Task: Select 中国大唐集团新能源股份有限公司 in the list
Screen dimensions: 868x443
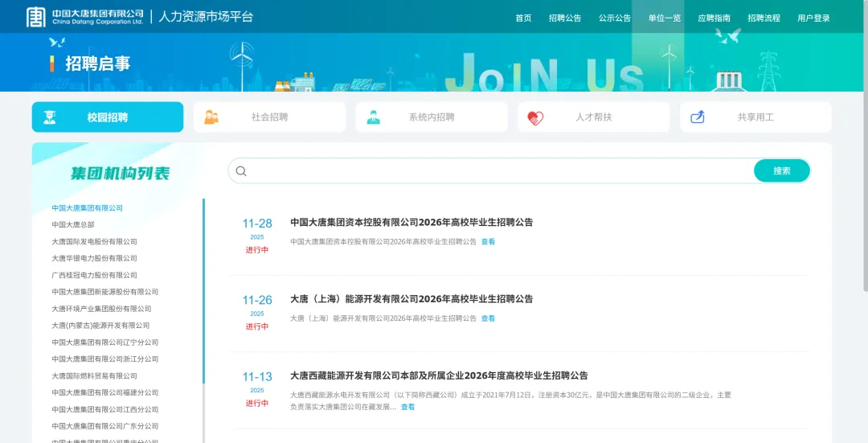Action: (105, 292)
